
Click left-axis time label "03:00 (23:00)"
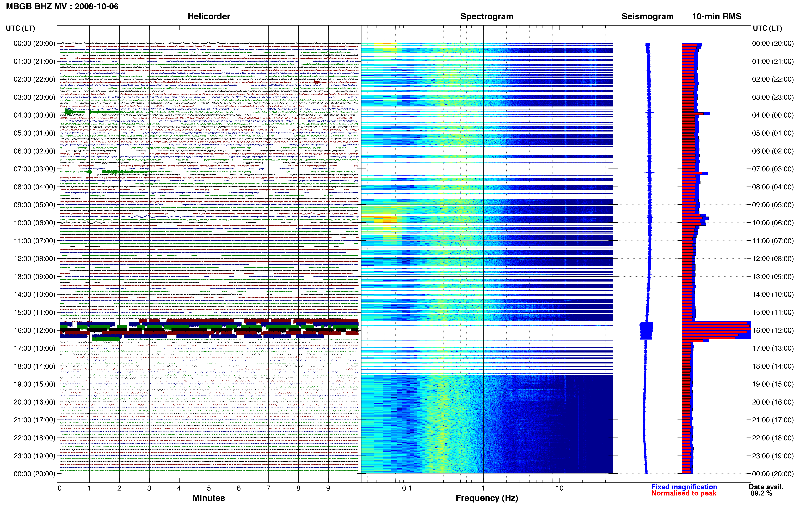(x=34, y=97)
